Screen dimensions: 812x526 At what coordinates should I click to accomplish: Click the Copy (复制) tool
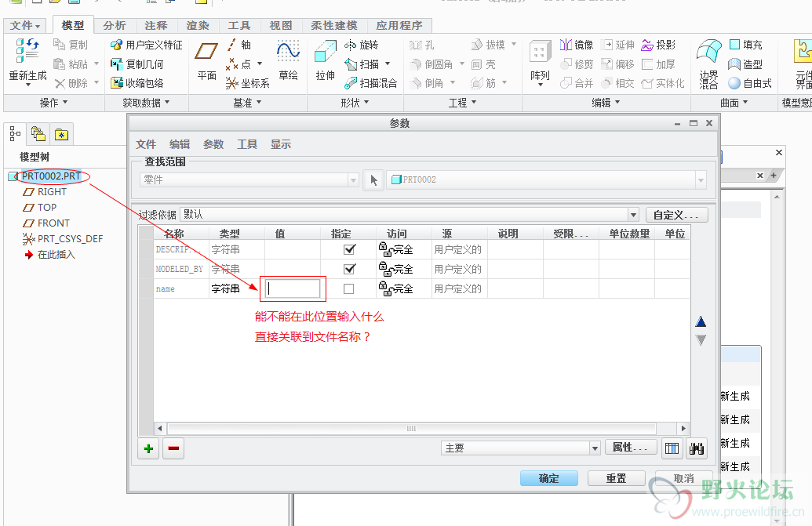(x=71, y=45)
